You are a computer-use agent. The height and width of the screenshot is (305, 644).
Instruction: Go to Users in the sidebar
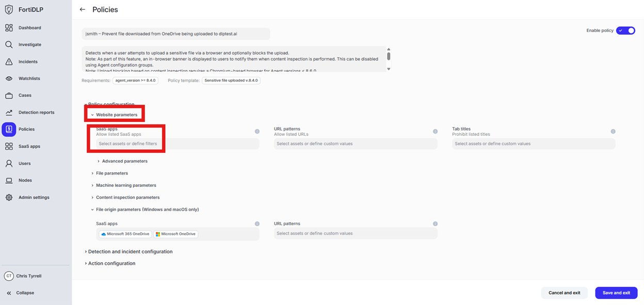coord(24,164)
